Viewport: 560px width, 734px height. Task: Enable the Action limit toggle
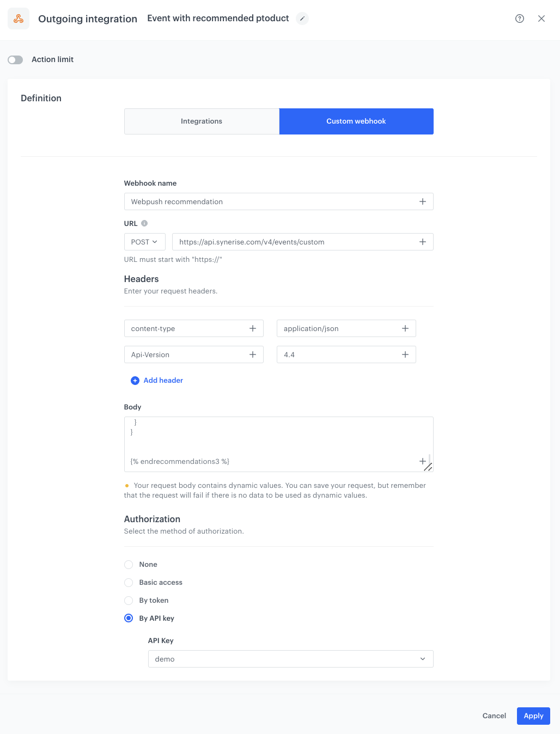[15, 59]
